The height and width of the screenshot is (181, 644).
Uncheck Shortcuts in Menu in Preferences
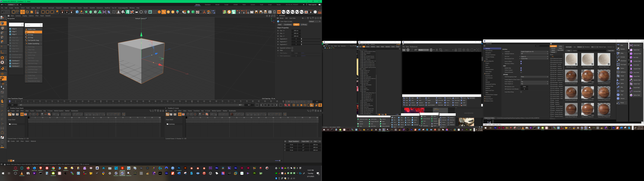point(521,64)
